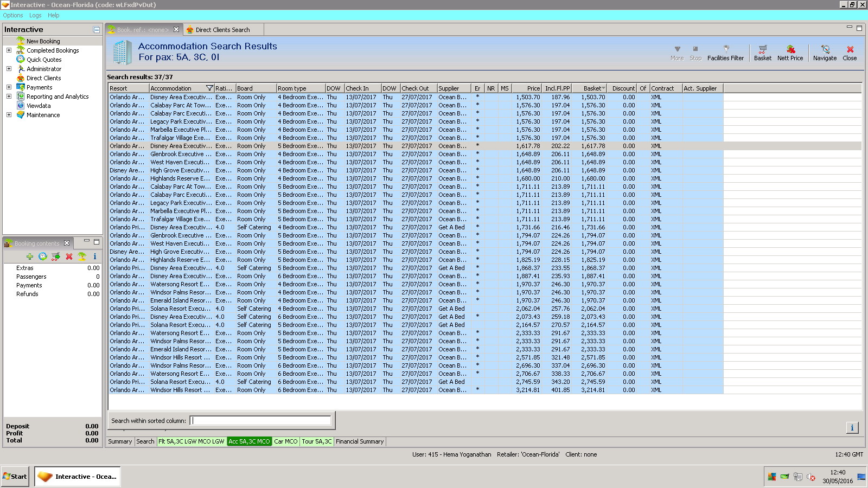Expand the Completed Bookings tree node

9,50
